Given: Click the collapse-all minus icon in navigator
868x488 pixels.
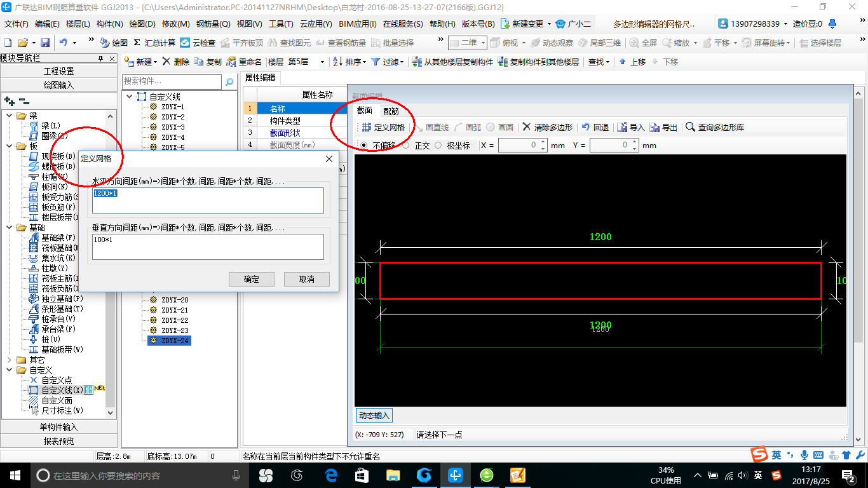Looking at the screenshot, I should [24, 100].
